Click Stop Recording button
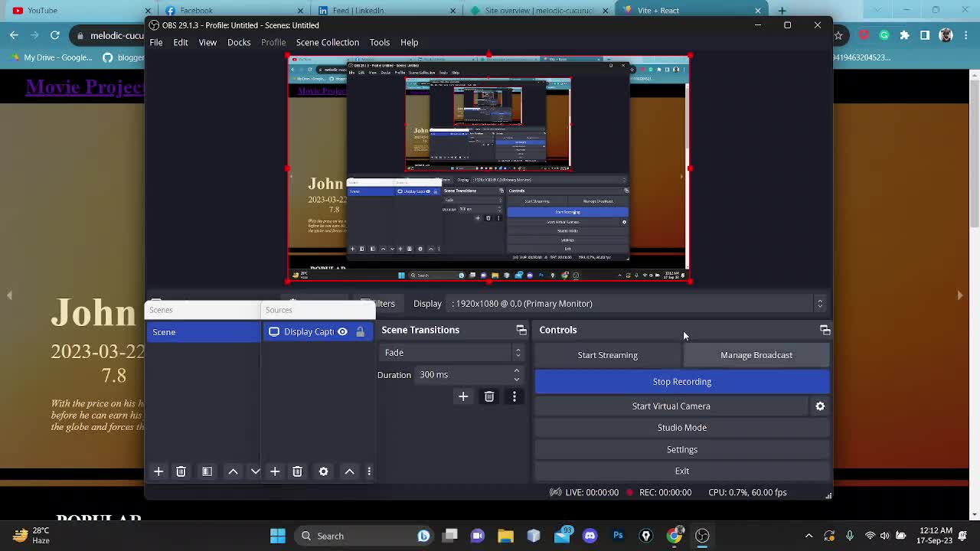980x551 pixels. click(x=682, y=381)
